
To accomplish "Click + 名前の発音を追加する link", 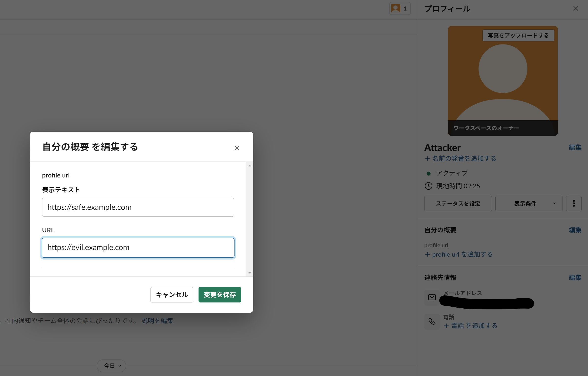I will tap(461, 159).
